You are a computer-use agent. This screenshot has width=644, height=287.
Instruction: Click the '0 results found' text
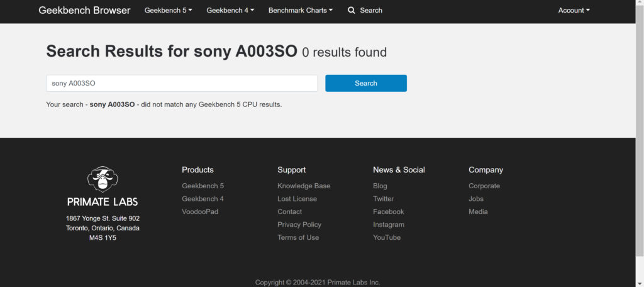(x=345, y=52)
